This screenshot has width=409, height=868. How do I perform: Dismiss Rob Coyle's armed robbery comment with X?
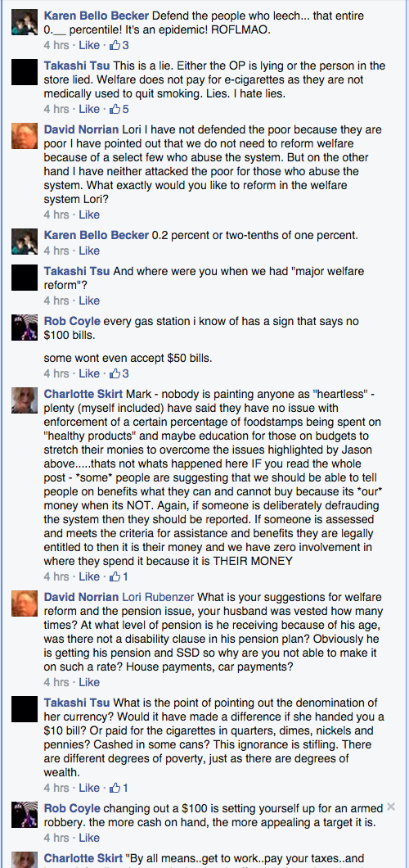(391, 807)
